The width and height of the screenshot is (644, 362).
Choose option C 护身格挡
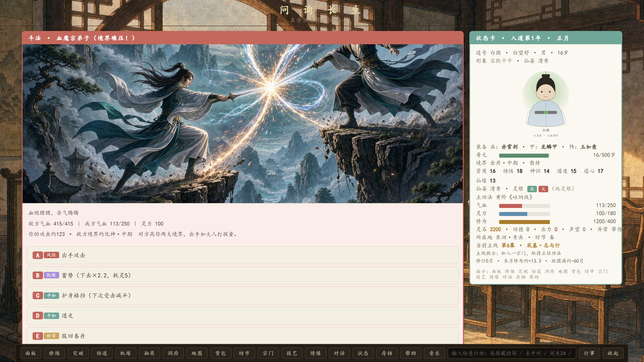(x=243, y=296)
